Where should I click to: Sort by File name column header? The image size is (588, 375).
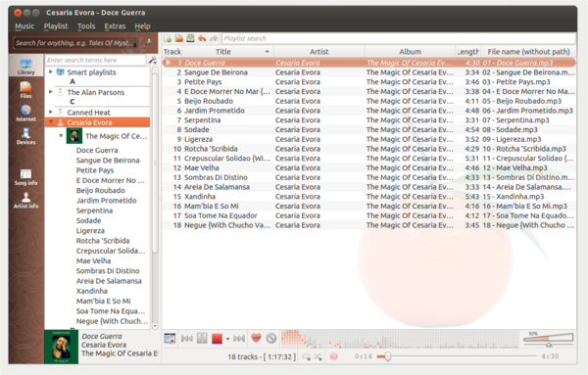528,51
